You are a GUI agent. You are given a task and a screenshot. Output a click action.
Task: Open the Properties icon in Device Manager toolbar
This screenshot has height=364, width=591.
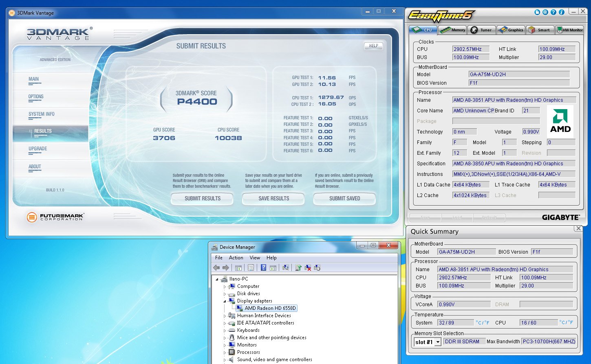[x=250, y=268]
